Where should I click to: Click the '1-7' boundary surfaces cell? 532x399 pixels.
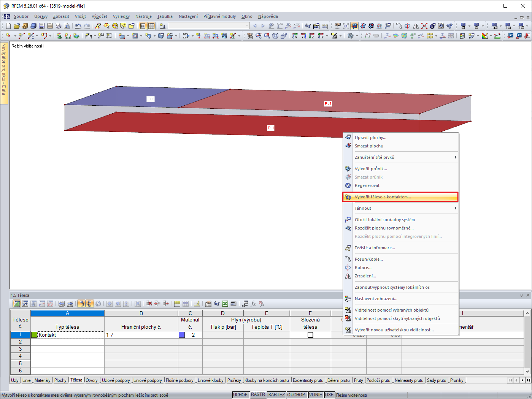pyautogui.click(x=141, y=335)
